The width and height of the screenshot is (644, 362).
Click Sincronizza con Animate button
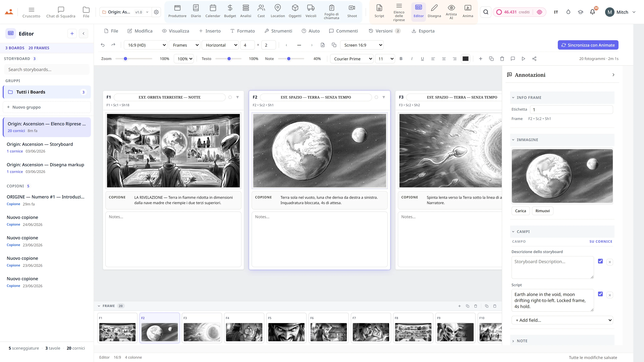[x=588, y=45]
